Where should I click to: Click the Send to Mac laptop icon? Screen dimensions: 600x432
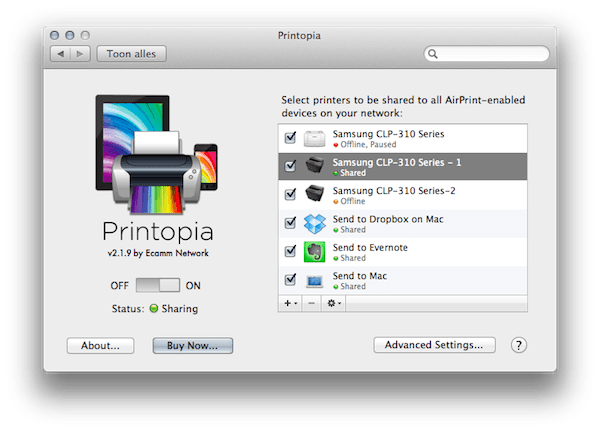click(x=315, y=282)
